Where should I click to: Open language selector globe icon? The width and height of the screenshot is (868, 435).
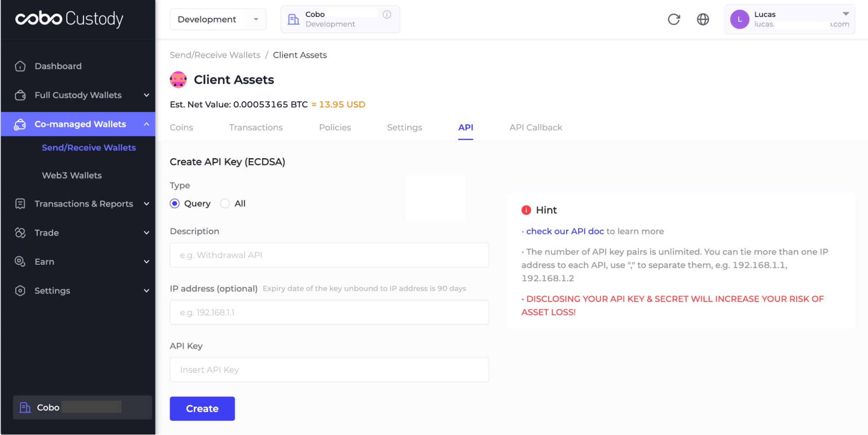pos(703,19)
